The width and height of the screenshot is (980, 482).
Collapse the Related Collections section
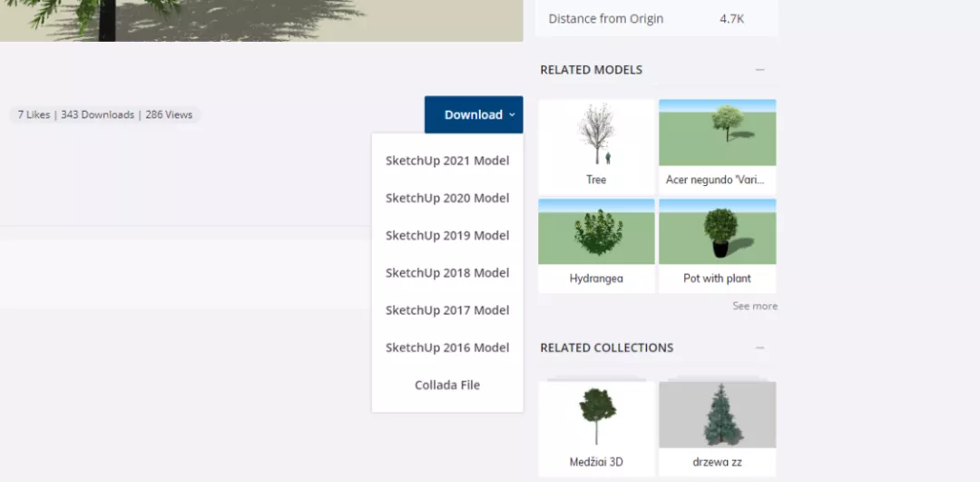coord(759,348)
